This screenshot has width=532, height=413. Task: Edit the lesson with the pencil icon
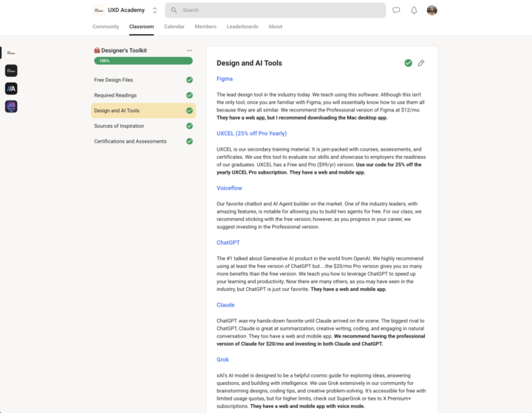tap(421, 63)
